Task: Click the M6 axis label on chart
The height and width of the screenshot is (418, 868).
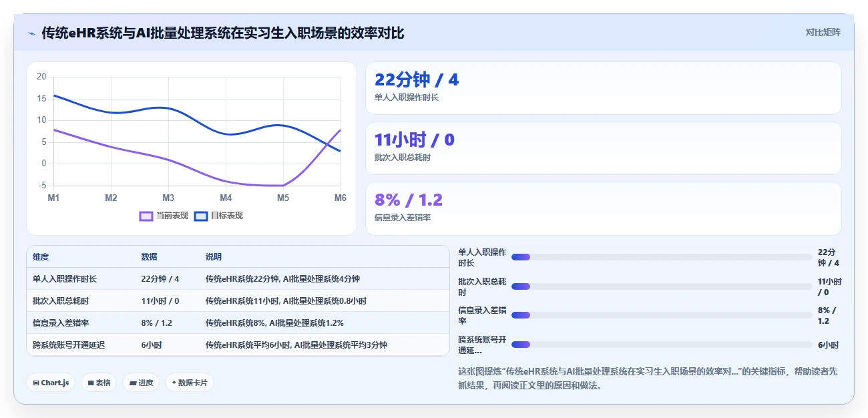Action: [341, 198]
